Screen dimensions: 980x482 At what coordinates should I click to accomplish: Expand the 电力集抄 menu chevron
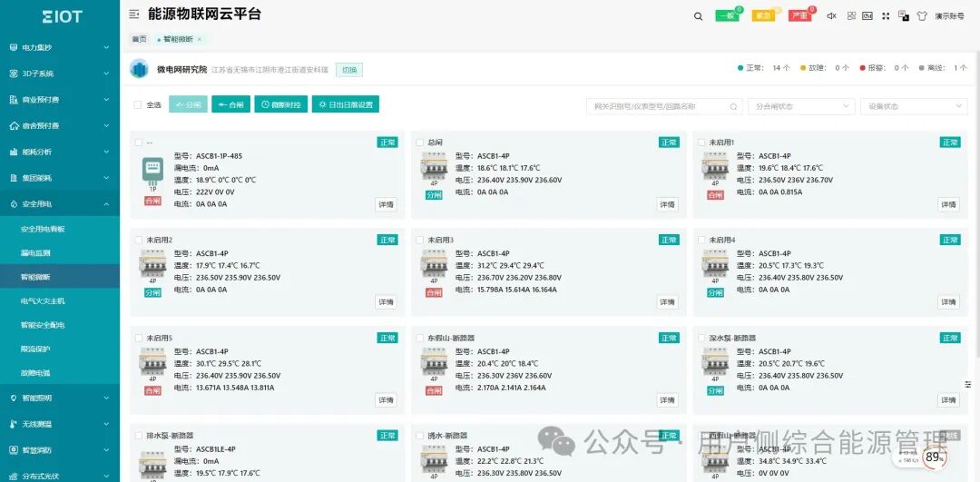106,47
